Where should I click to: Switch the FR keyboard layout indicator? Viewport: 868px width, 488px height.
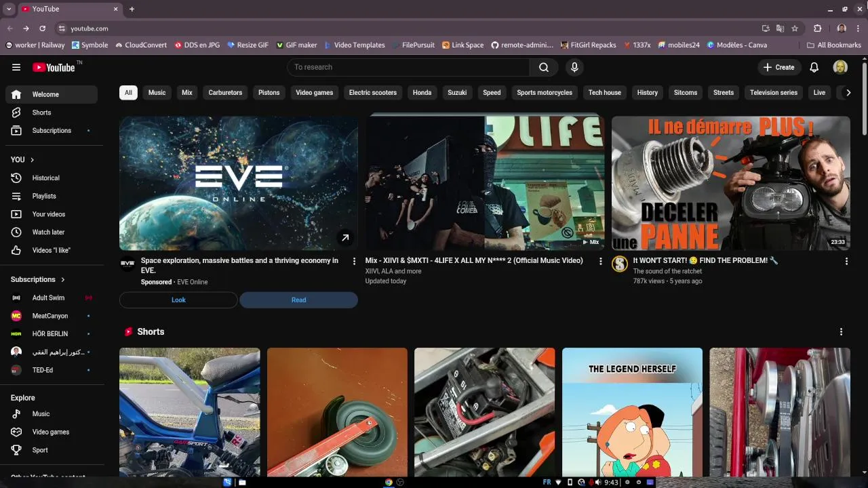[x=547, y=483]
